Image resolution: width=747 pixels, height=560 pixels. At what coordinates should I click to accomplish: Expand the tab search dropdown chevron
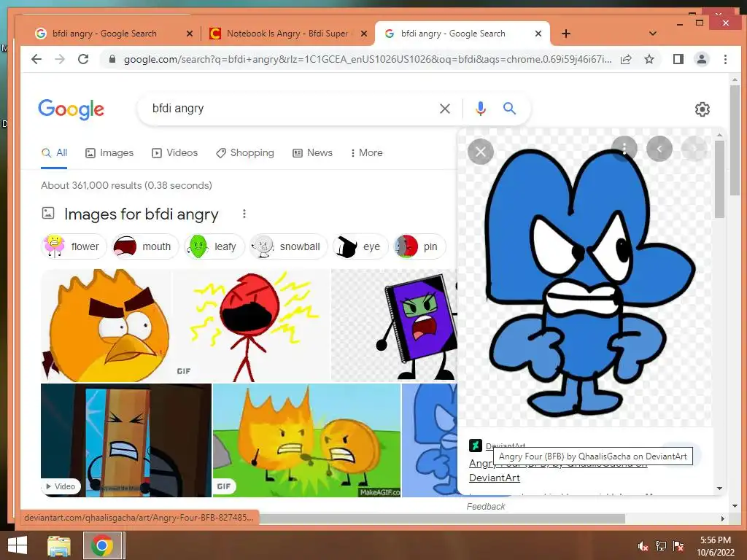[x=653, y=34]
